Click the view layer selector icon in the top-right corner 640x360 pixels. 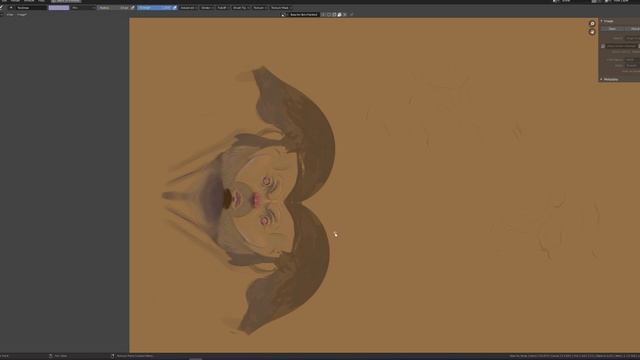tap(608, 1)
